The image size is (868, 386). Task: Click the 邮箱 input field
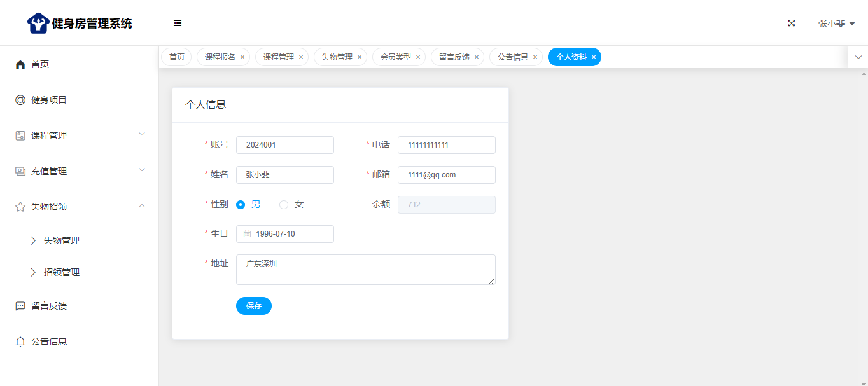446,175
